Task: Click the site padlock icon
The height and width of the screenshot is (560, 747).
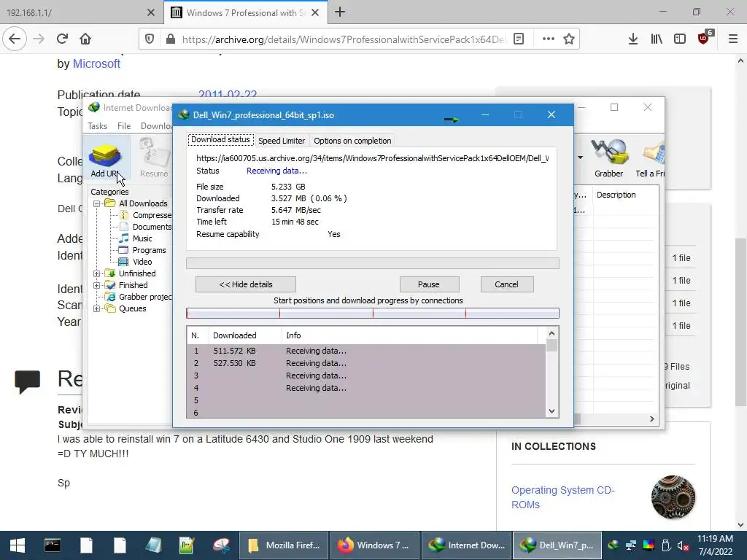Action: point(171,39)
